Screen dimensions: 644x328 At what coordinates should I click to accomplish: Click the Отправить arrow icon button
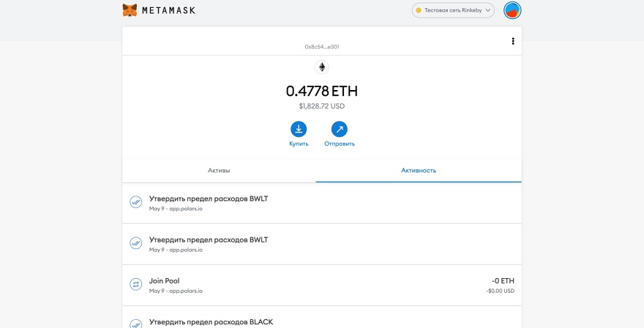(340, 129)
